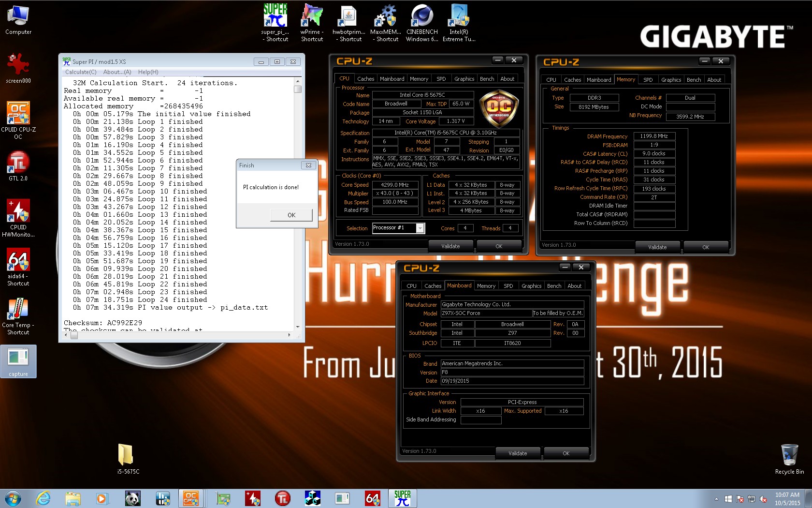Viewport: 812px width, 508px height.
Task: Open Mainboard tab in first CPU-Z window
Action: pos(392,79)
